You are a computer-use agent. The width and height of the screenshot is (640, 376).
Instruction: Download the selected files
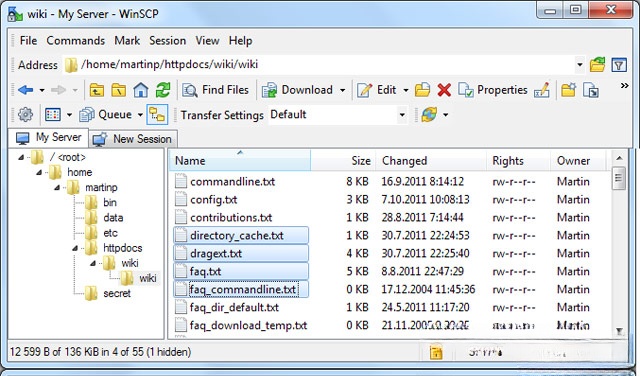297,90
